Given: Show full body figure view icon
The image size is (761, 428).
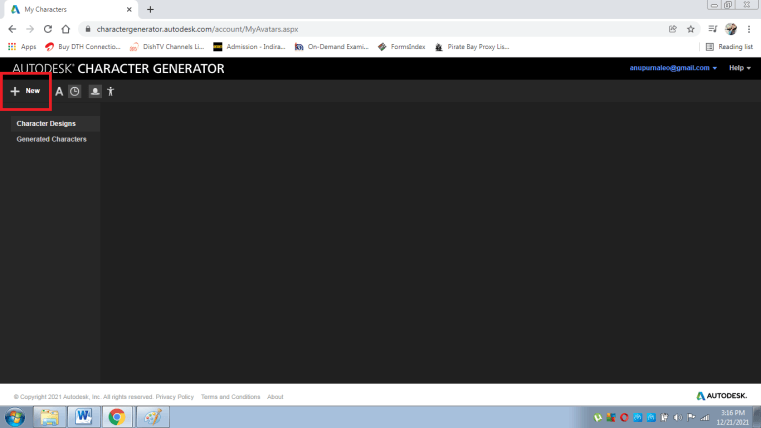Looking at the screenshot, I should click(111, 91).
